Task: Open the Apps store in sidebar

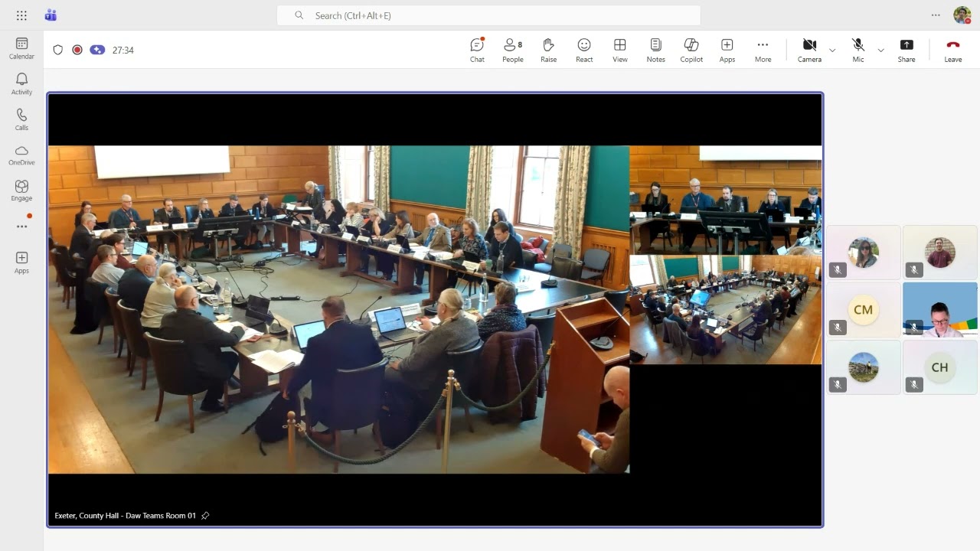Action: (x=21, y=262)
